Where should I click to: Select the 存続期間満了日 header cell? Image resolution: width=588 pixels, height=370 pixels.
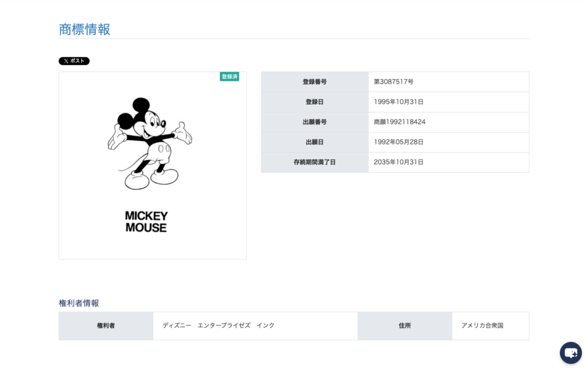(x=315, y=162)
